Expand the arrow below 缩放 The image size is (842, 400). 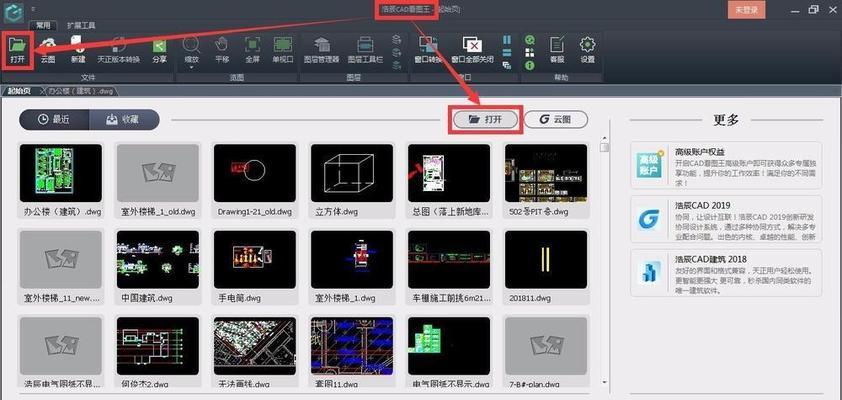click(x=192, y=68)
